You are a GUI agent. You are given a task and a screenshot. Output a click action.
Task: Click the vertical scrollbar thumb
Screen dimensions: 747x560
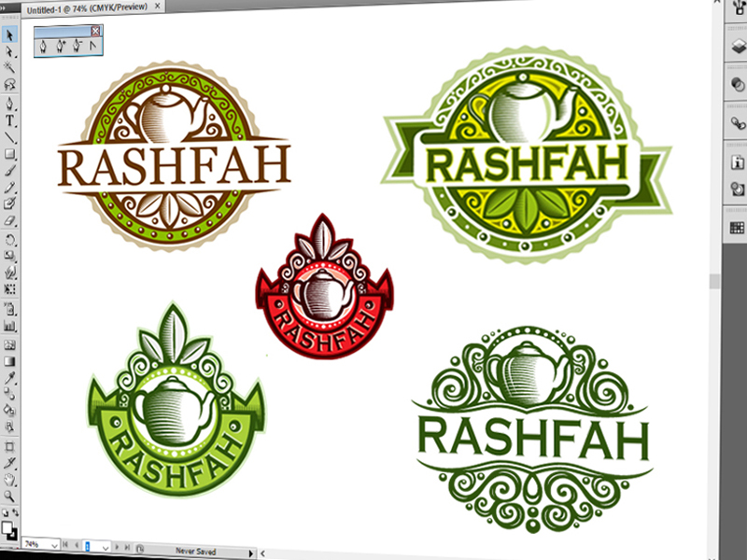[x=714, y=281]
